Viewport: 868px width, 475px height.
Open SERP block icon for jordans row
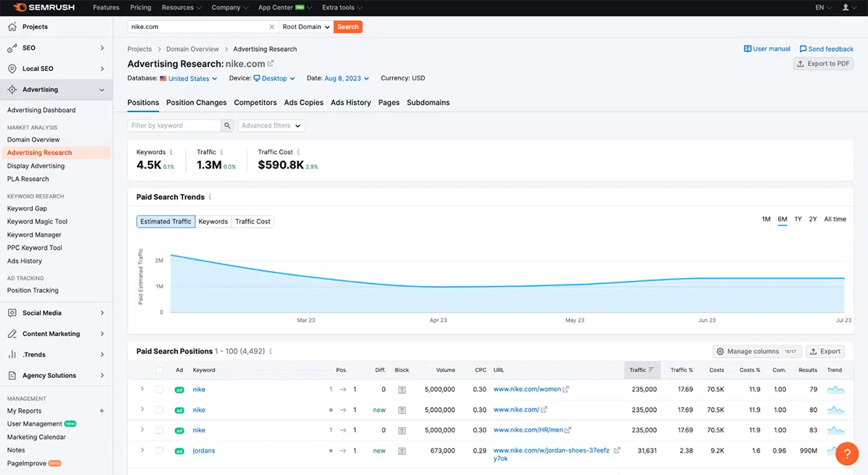click(401, 450)
